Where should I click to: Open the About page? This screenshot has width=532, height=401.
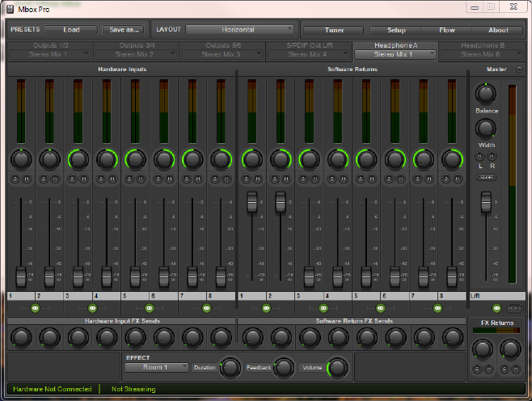point(498,30)
